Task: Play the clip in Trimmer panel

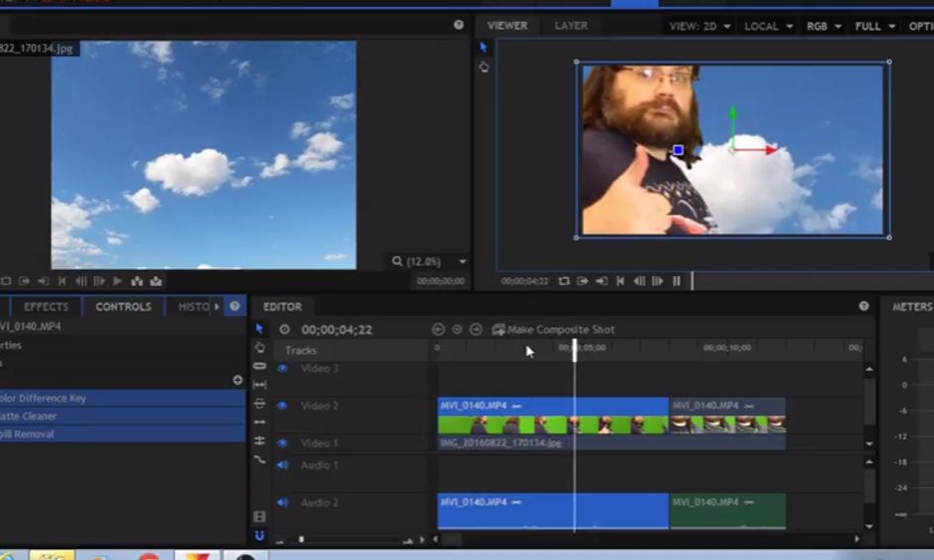Action: pos(118,281)
